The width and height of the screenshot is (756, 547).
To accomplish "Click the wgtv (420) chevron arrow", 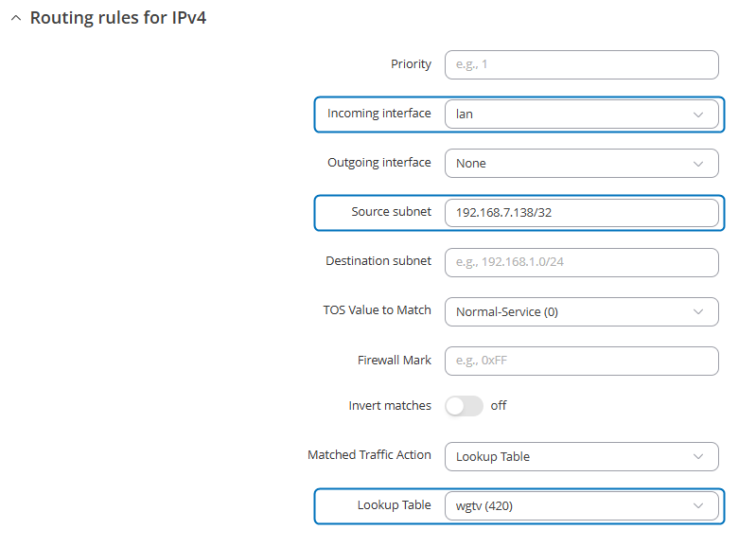I will click(697, 506).
